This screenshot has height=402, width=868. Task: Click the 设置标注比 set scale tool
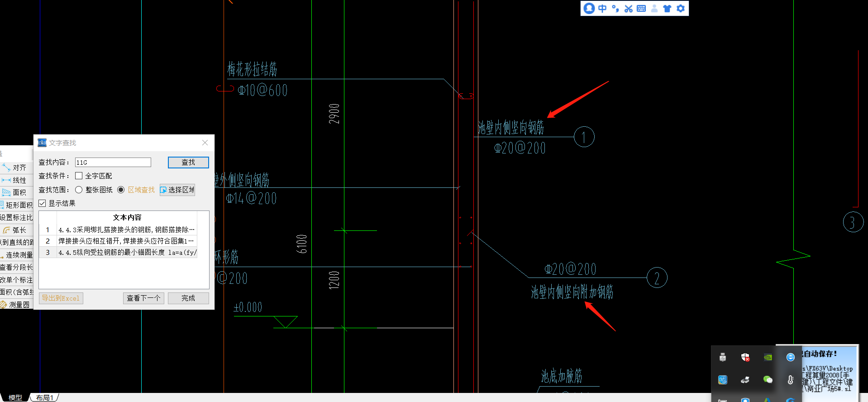(x=16, y=217)
